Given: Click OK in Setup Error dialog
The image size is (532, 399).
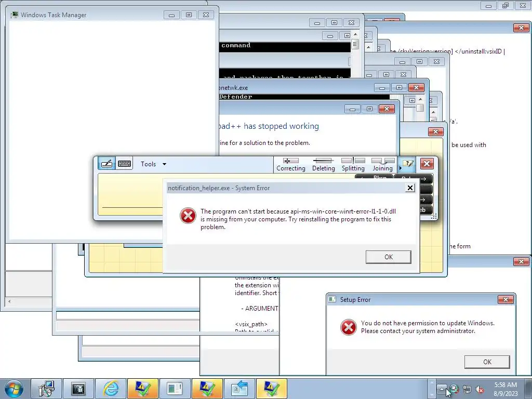Looking at the screenshot, I should tap(487, 362).
